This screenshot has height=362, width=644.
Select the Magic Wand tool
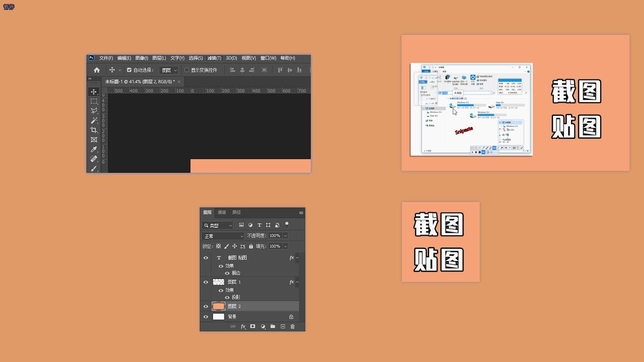click(94, 120)
